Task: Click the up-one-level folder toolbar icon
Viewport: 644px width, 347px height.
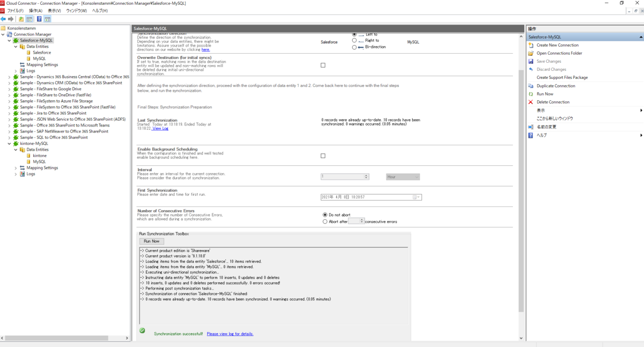Action: click(x=21, y=19)
